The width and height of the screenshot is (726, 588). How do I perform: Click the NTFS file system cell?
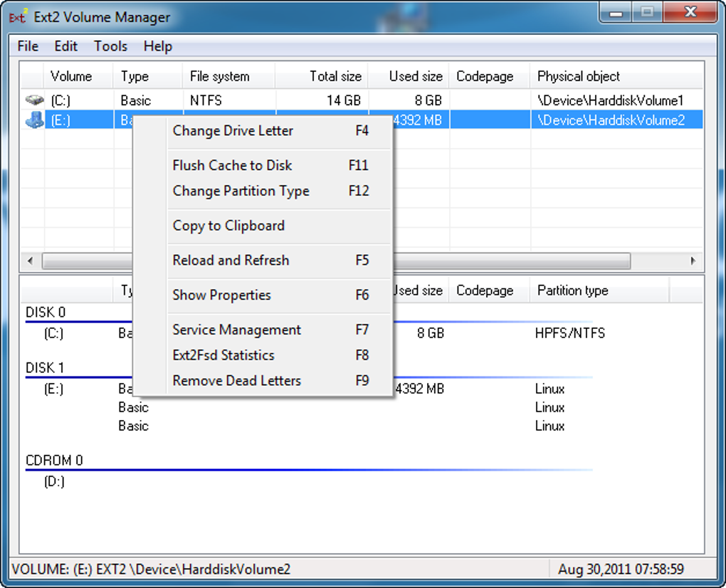pyautogui.click(x=206, y=100)
